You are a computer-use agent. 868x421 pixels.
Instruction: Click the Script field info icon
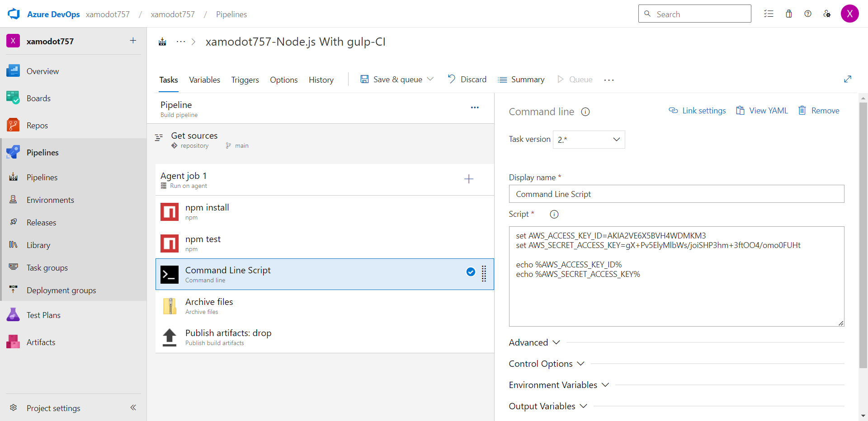(x=554, y=215)
